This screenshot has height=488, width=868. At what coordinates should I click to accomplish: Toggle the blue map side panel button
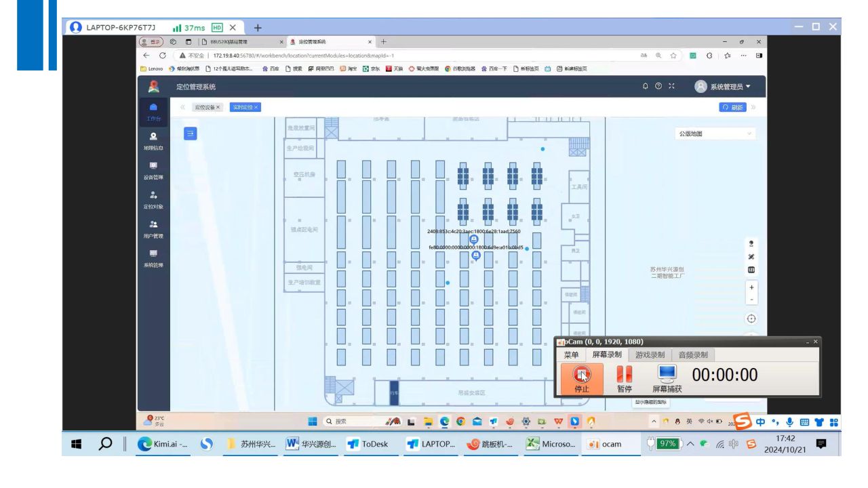[x=191, y=134]
